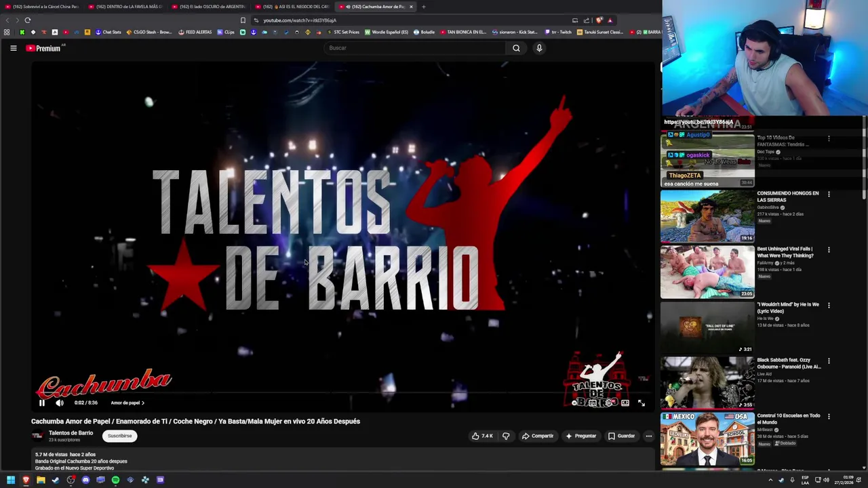Focus the Buscar search field
Image resolution: width=868 pixels, height=488 pixels.
pyautogui.click(x=415, y=48)
